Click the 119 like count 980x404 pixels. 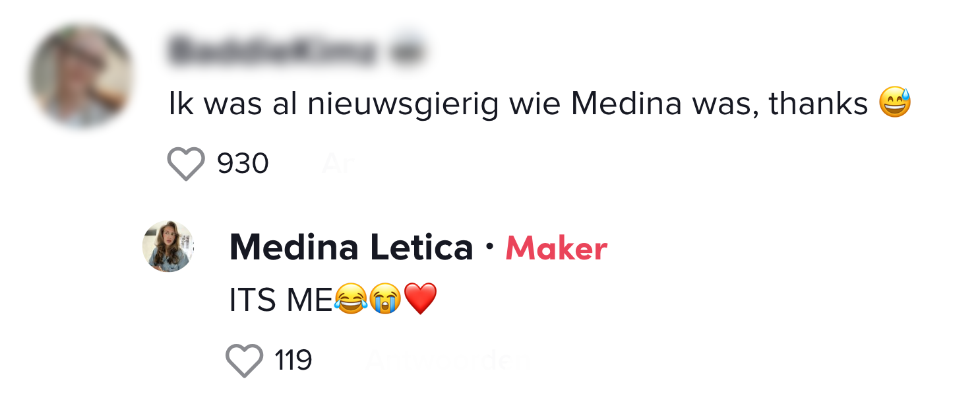pos(293,360)
